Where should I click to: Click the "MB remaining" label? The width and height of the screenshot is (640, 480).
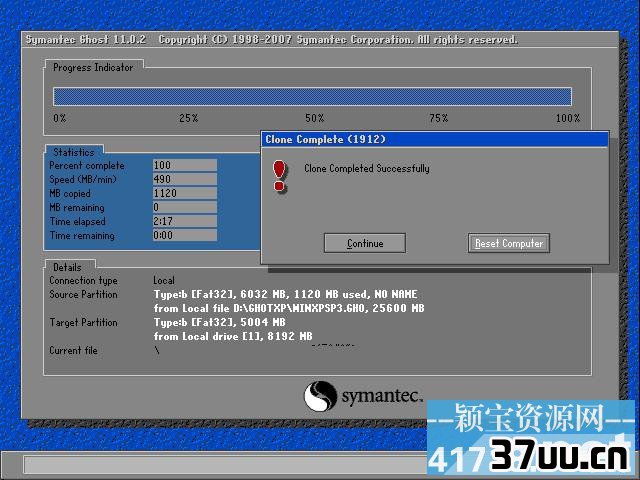coord(77,207)
